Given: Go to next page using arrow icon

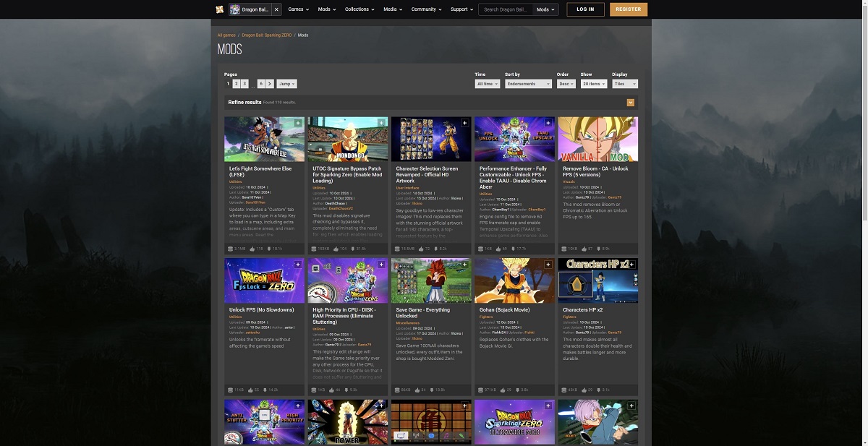Looking at the screenshot, I should pos(270,84).
